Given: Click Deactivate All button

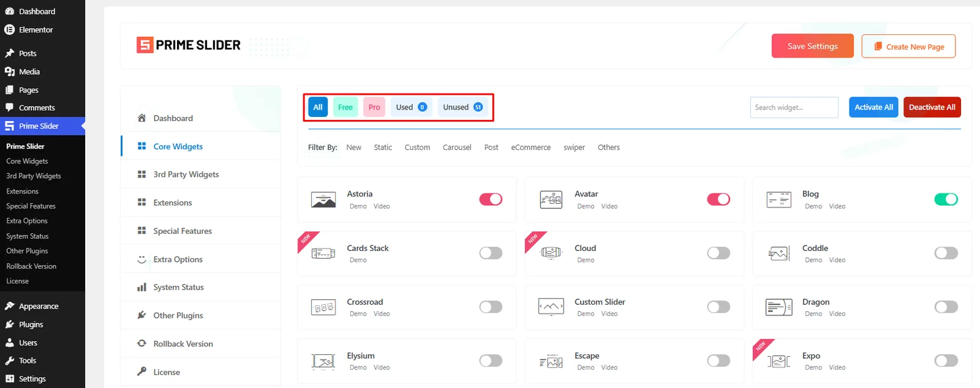Looking at the screenshot, I should pos(932,107).
